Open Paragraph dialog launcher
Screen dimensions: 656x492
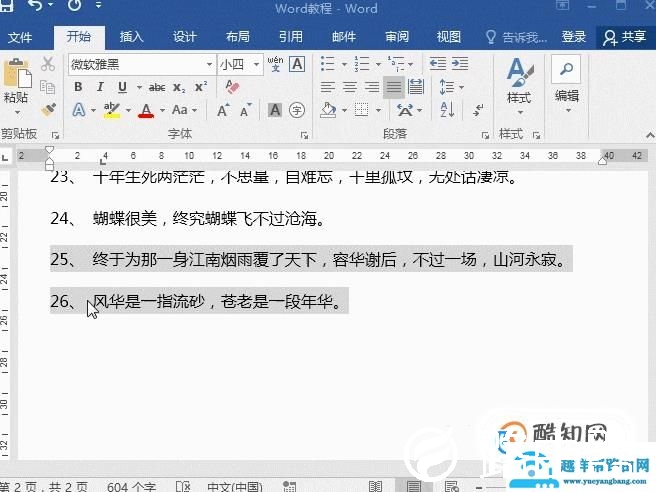(x=485, y=136)
